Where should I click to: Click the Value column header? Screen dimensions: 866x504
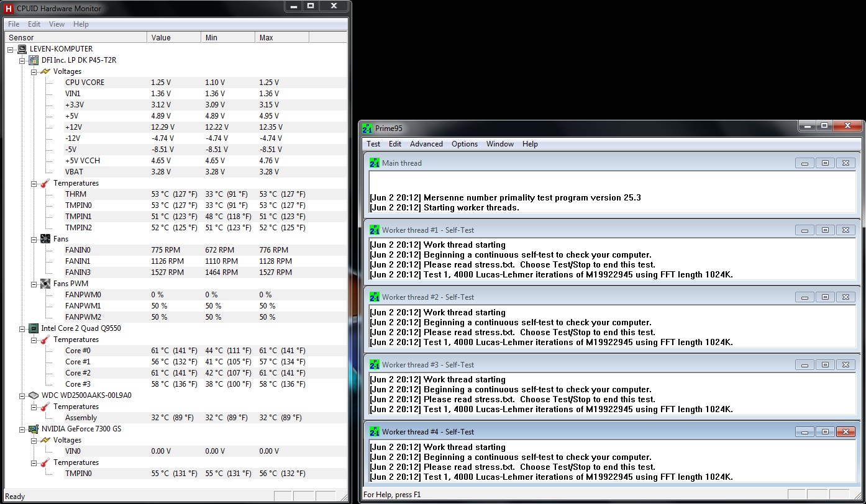click(x=175, y=38)
